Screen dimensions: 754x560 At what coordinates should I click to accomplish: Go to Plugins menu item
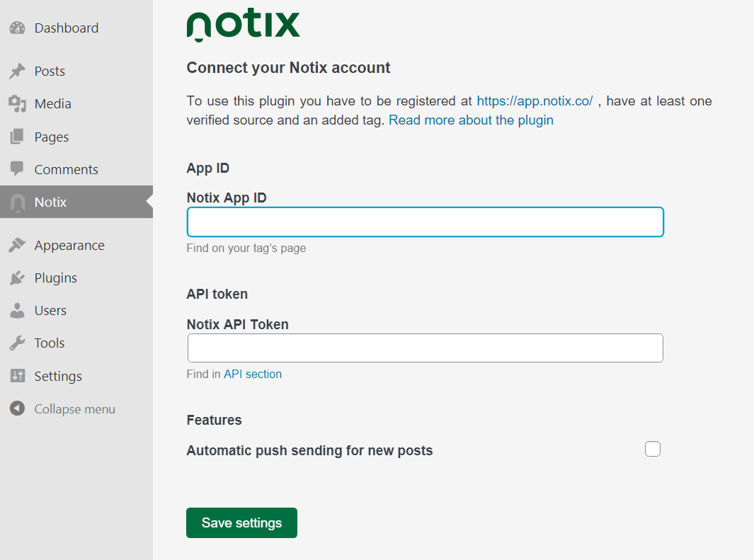coord(56,278)
